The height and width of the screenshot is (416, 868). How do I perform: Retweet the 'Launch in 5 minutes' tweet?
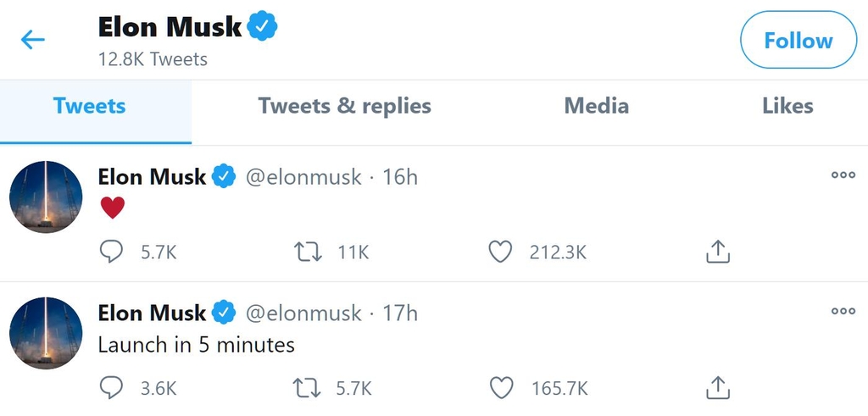(307, 388)
